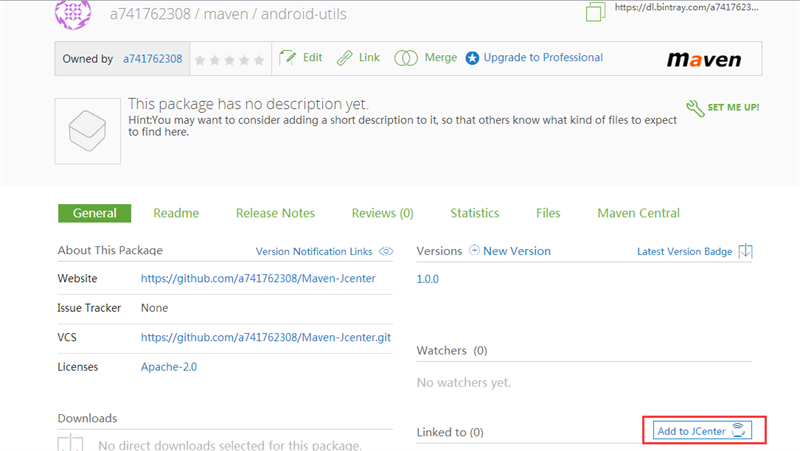Click the Link chain icon
Screen dimensions: 800x451
(x=344, y=58)
